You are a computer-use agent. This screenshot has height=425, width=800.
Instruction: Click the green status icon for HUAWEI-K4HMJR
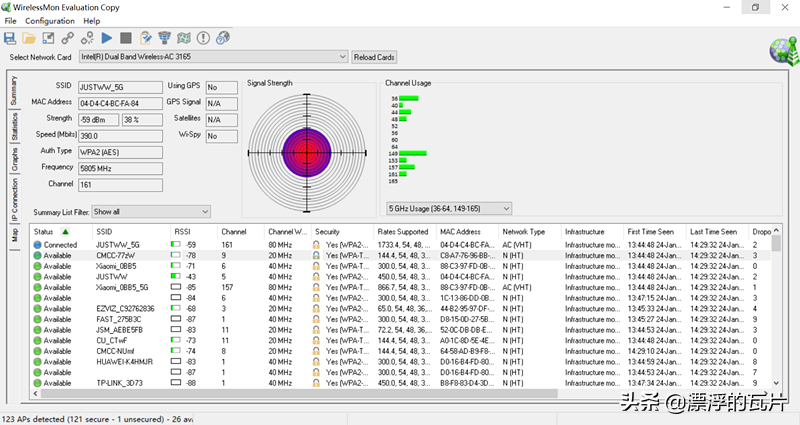click(x=37, y=362)
